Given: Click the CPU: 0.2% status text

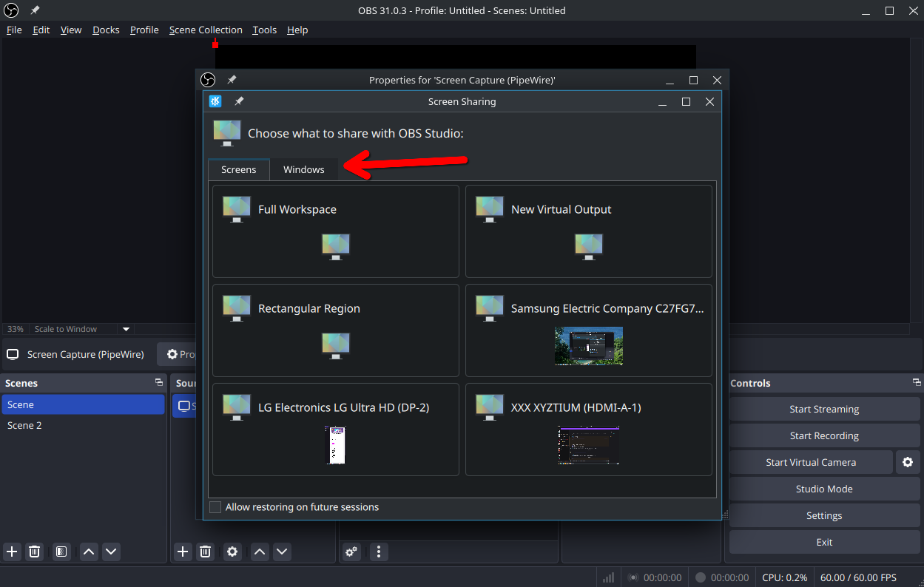Looking at the screenshot, I should [784, 577].
